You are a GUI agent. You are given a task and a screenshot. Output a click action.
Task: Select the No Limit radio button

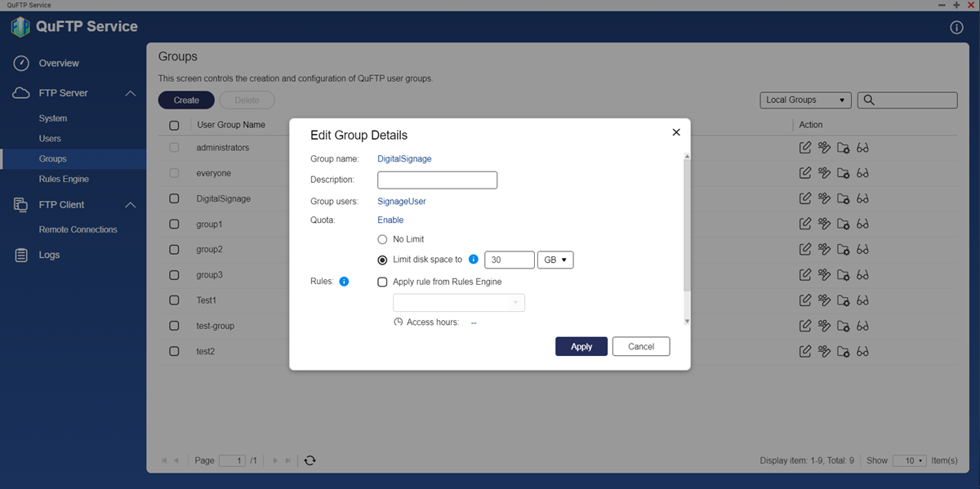382,239
